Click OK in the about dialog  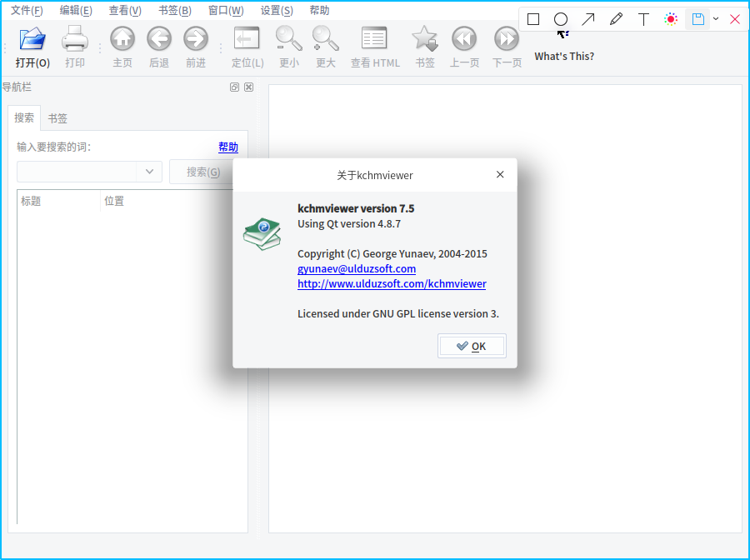472,346
